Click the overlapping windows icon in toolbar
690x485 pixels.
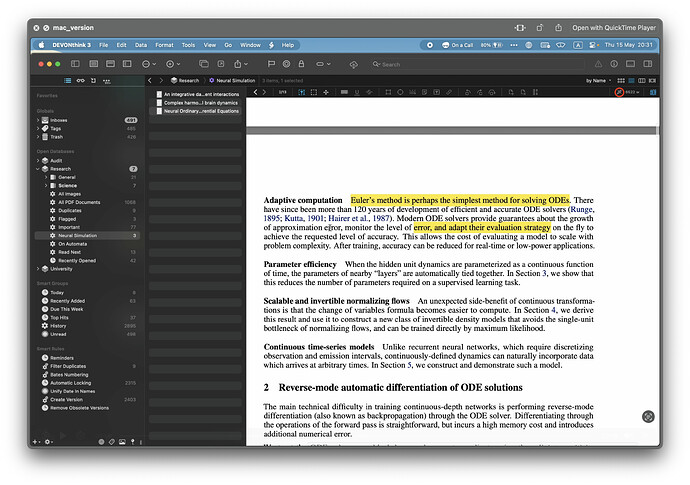tap(204, 64)
